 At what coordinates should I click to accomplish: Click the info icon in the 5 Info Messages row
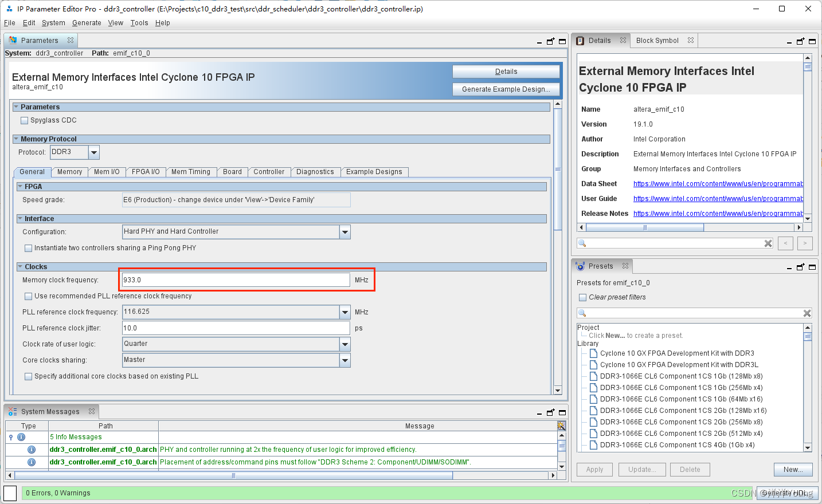click(21, 437)
